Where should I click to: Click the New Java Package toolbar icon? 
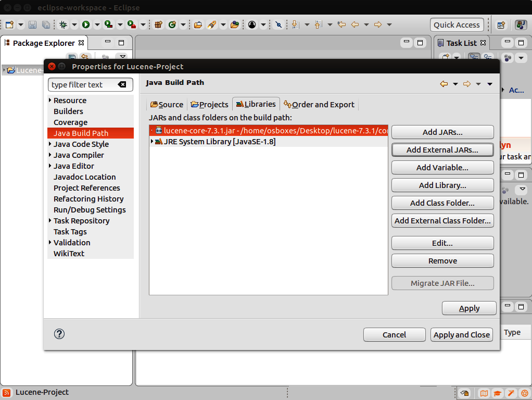(x=159, y=24)
